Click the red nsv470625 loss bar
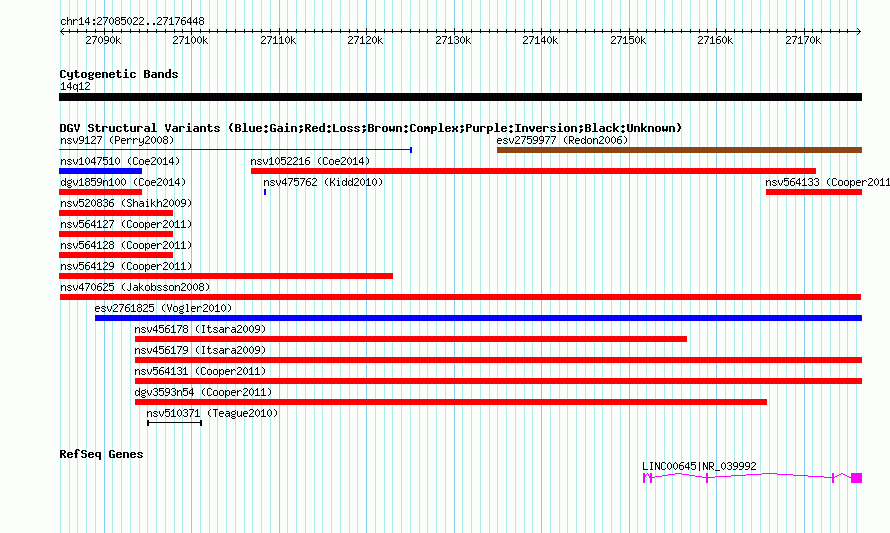This screenshot has height=533, width=890. click(460, 297)
